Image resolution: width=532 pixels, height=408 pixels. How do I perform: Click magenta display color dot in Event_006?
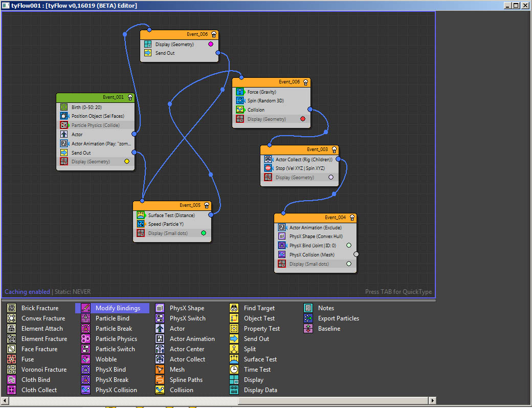211,44
